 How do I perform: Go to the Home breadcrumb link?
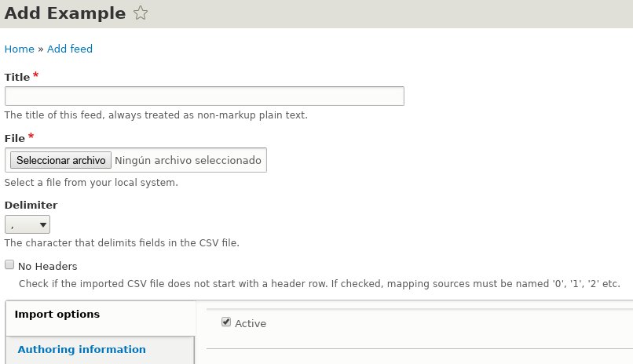(x=20, y=49)
